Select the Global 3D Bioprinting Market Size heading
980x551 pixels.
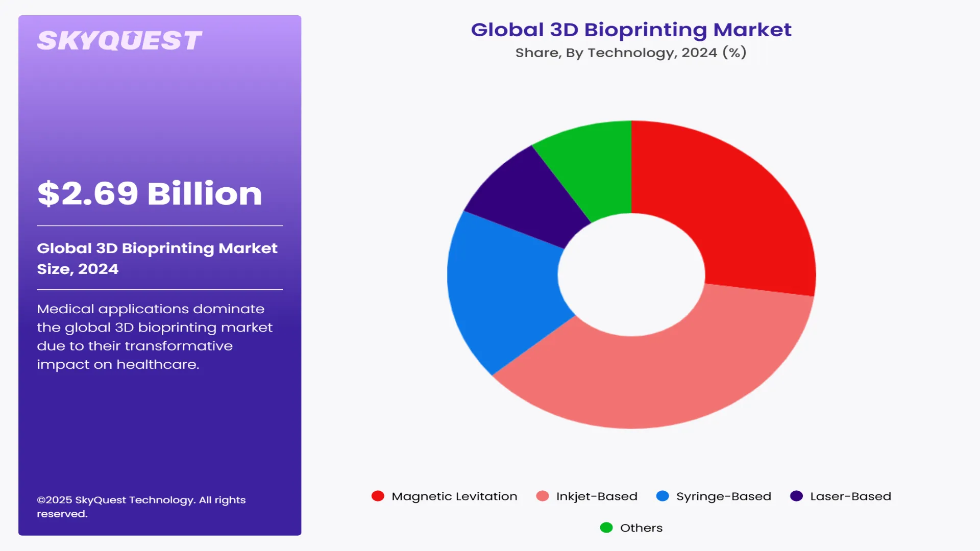click(x=157, y=258)
